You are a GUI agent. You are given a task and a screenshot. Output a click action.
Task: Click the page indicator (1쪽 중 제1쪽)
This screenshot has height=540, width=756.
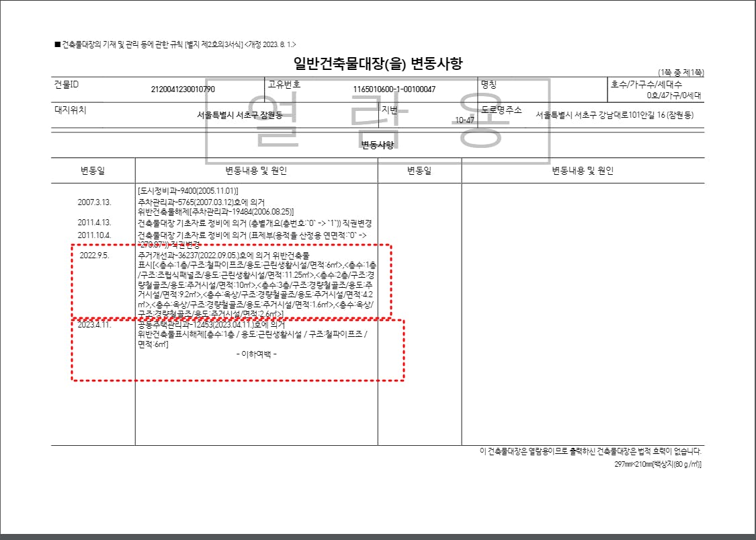tap(681, 73)
